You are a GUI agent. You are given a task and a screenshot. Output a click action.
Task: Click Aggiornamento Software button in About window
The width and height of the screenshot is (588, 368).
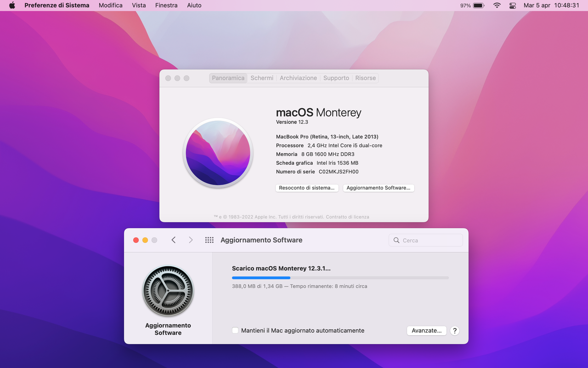(x=379, y=188)
